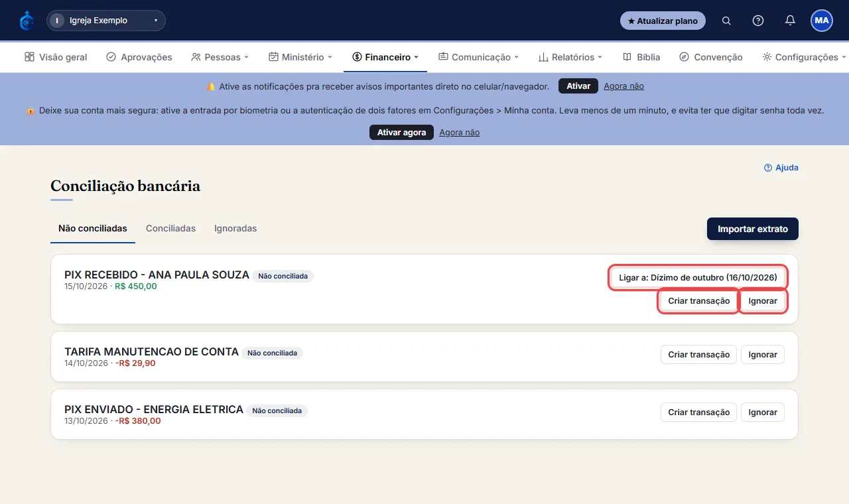Go to Visão geral

(x=56, y=57)
